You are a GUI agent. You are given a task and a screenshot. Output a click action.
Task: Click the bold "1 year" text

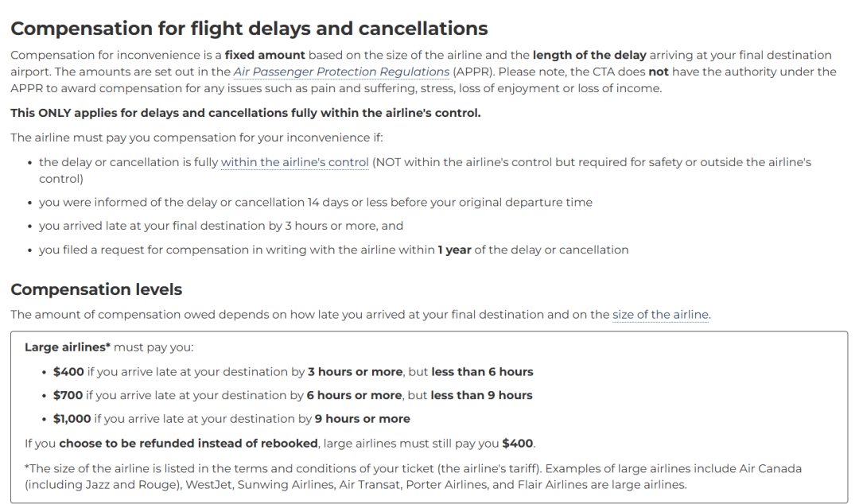(454, 250)
